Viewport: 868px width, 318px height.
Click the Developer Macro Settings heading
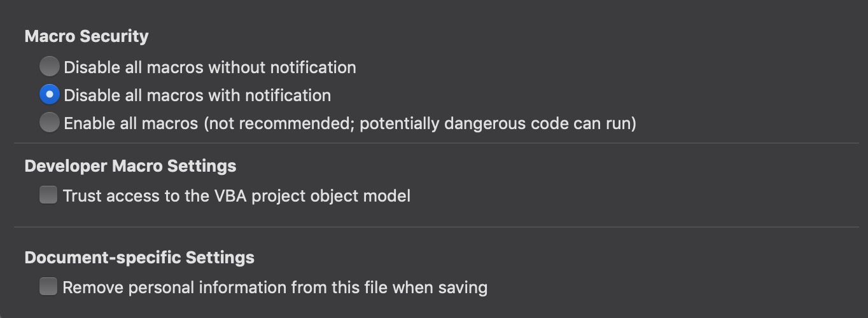click(x=130, y=166)
